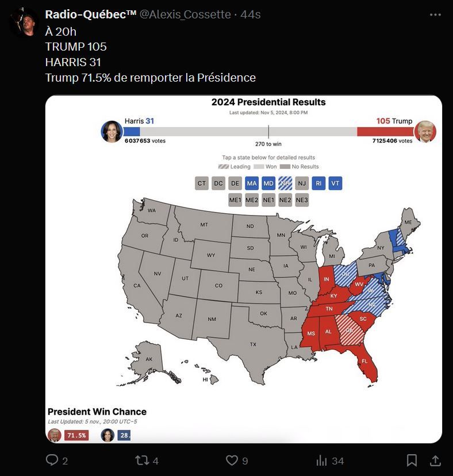Select the RI state button
The image size is (453, 476).
(x=319, y=183)
